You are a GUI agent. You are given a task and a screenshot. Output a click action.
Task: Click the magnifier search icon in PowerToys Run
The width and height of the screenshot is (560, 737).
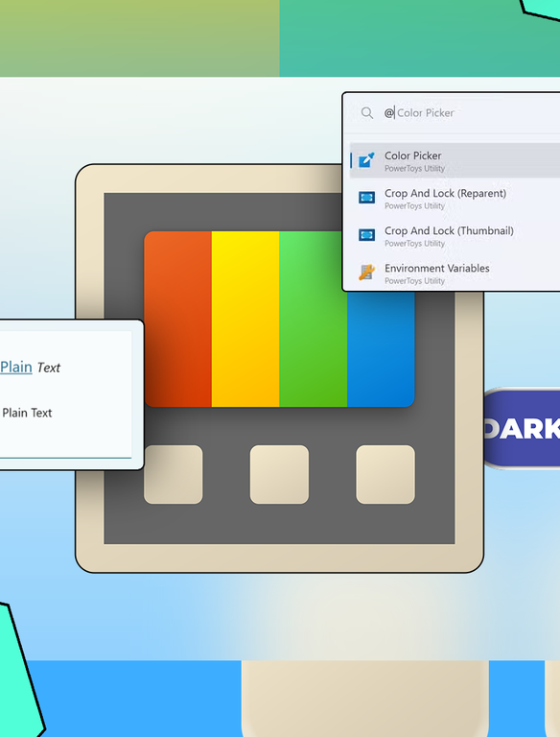pos(367,113)
